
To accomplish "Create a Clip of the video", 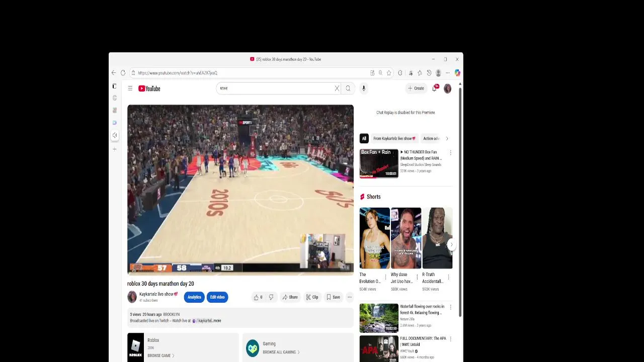I will [x=312, y=297].
